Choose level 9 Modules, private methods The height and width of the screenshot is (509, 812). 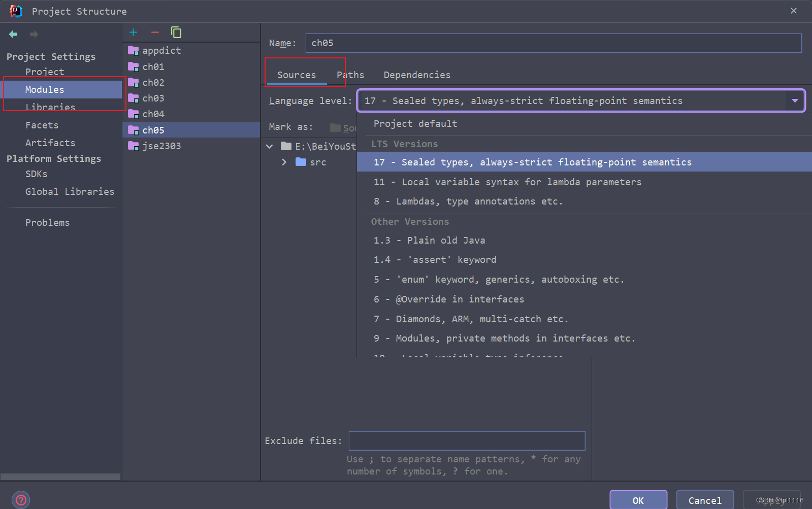coord(584,338)
